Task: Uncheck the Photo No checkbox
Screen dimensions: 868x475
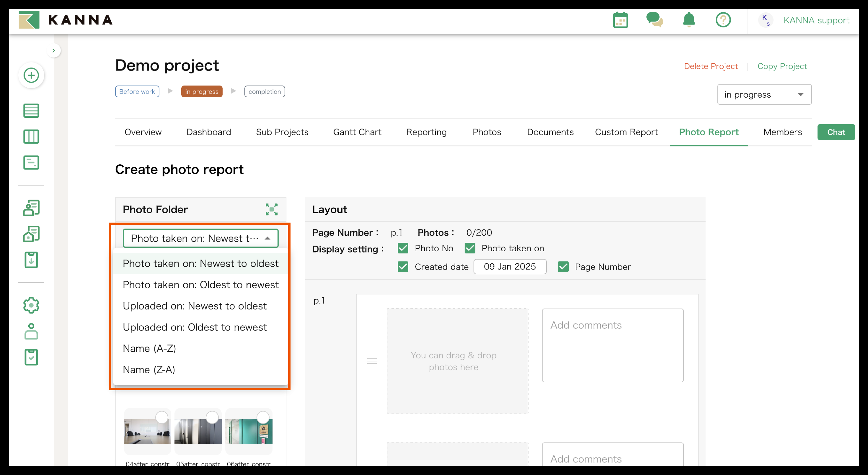Action: tap(403, 248)
